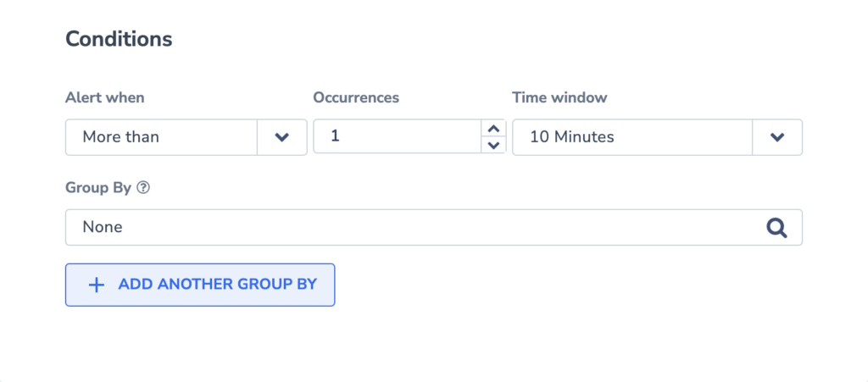Screen dimensions: 868x382
Task: Select the 'None' text in Group By
Action: click(x=103, y=227)
